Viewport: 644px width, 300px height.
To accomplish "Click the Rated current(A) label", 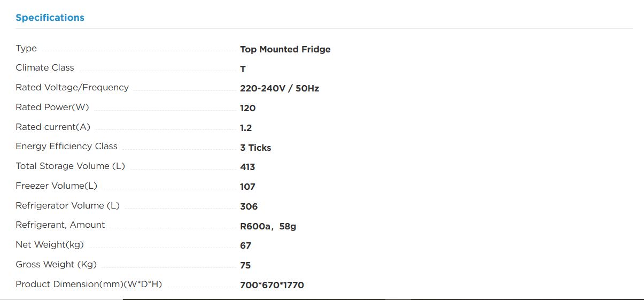I will (x=53, y=127).
